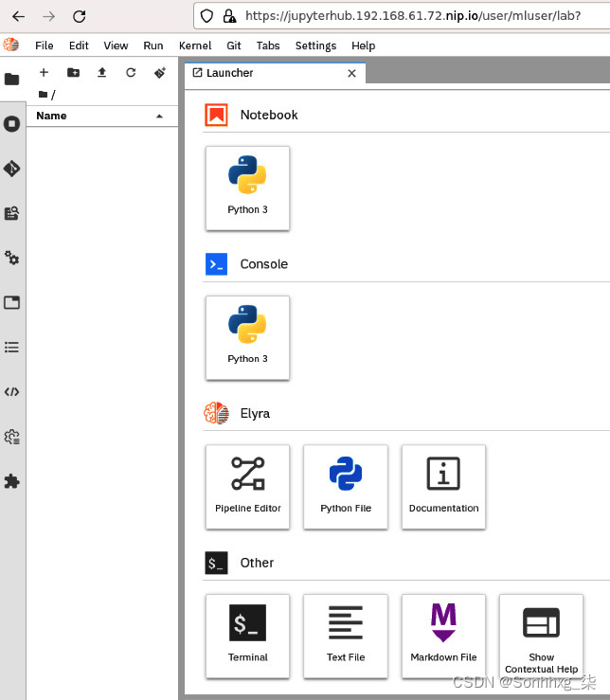Go forward in browser
Screen dimensions: 610x700
[x=48, y=16]
